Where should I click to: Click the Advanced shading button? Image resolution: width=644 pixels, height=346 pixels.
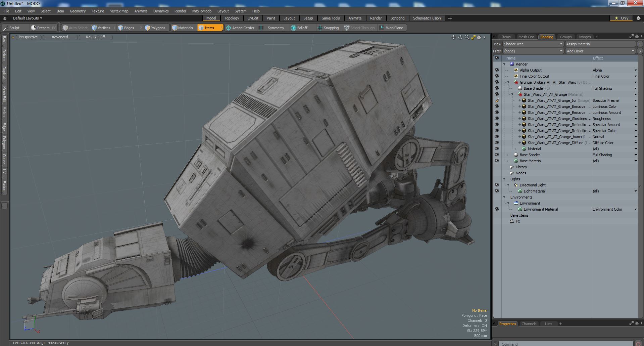(x=60, y=37)
